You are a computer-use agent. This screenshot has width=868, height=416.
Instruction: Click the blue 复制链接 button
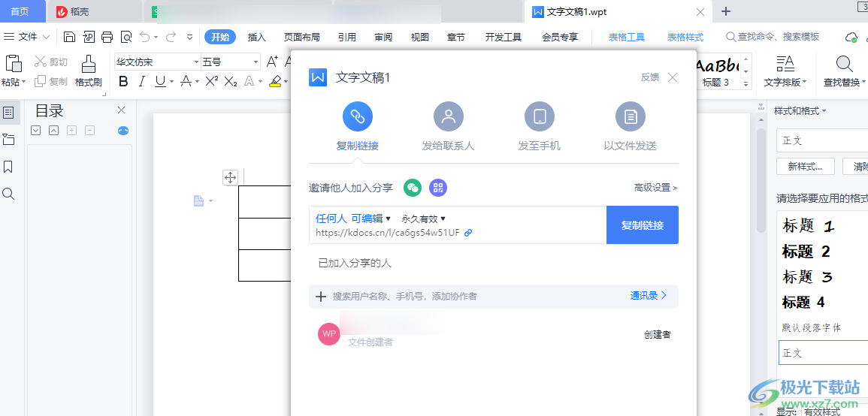[x=642, y=225]
